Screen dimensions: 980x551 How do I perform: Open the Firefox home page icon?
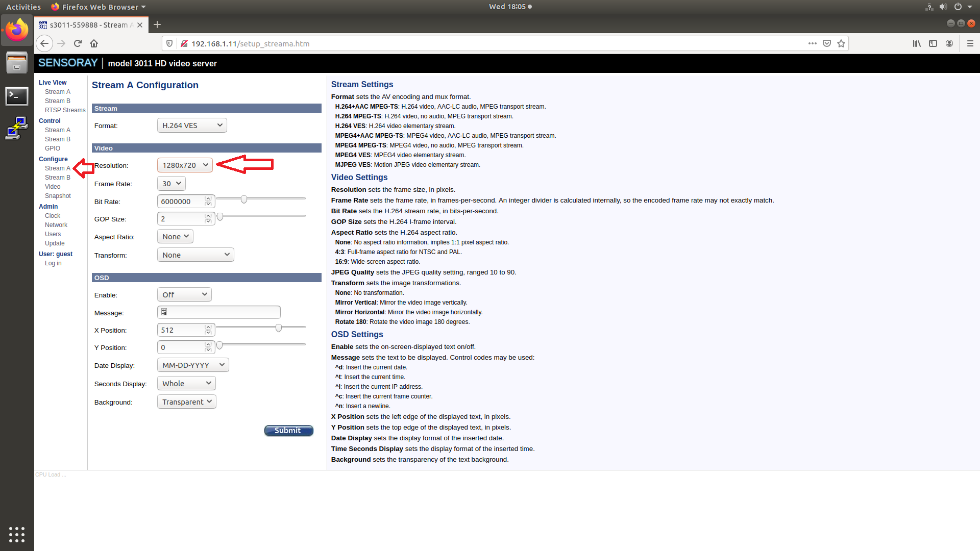(x=94, y=43)
